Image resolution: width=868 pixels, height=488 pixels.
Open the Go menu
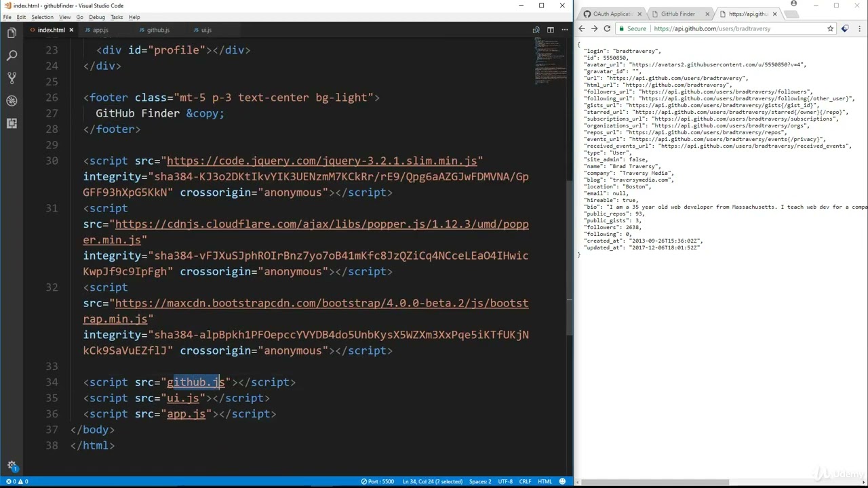(79, 17)
